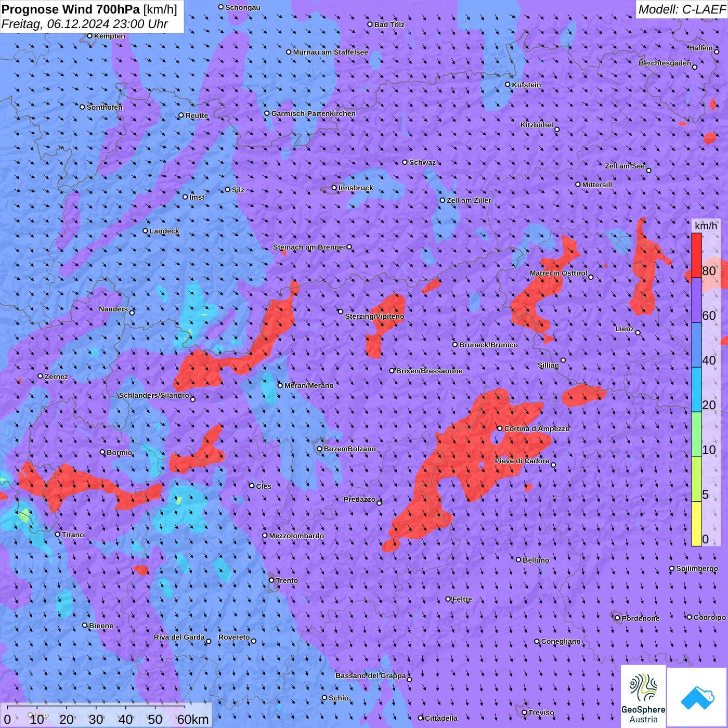Click the Schlanders/Silandro label
The image size is (728, 728).
coord(154,395)
